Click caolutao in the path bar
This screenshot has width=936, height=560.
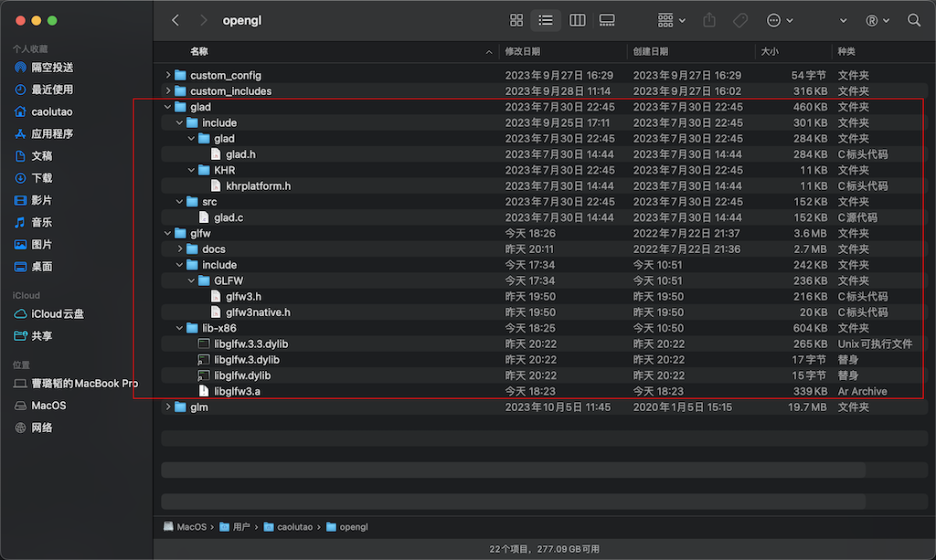tap(288, 526)
